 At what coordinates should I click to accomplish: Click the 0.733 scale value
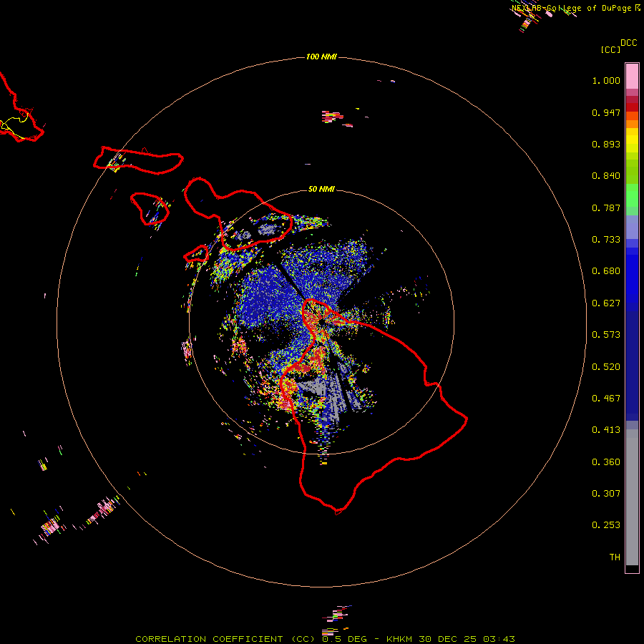click(x=606, y=240)
